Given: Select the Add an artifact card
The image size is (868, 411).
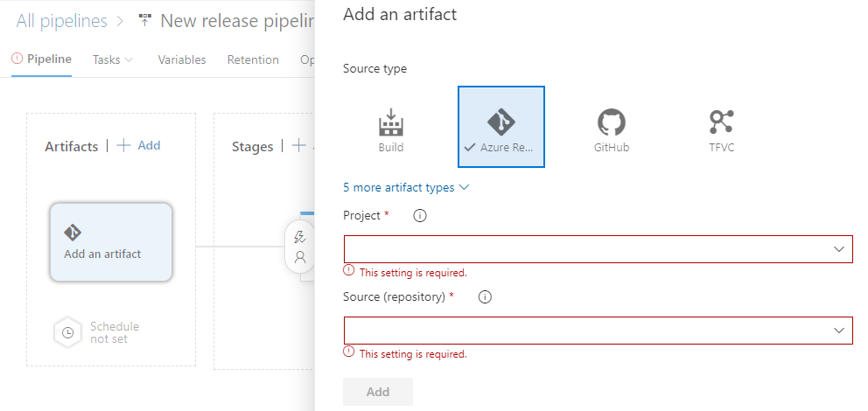Looking at the screenshot, I should coord(111,242).
